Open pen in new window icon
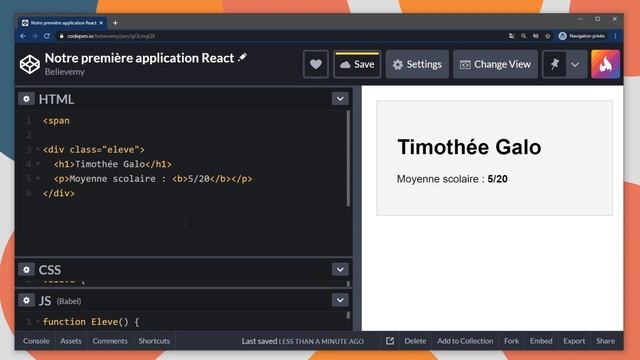Screen dimensions: 640x360 pos(390,341)
